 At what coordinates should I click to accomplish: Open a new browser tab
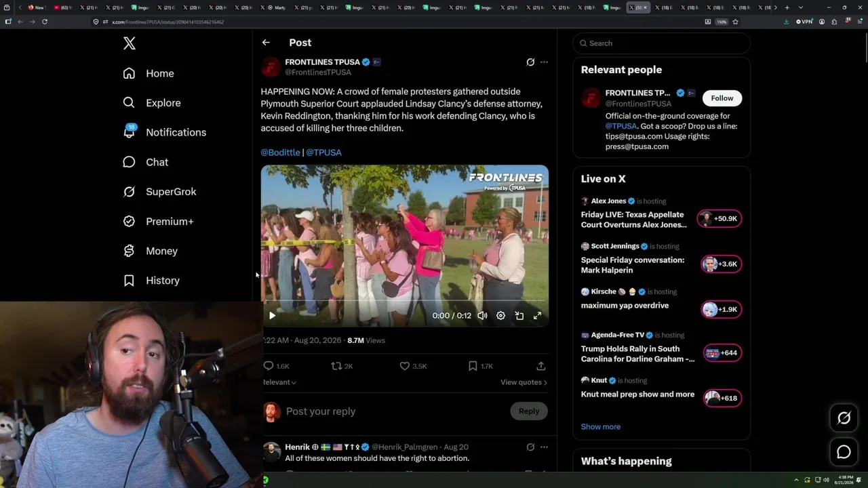click(787, 7)
